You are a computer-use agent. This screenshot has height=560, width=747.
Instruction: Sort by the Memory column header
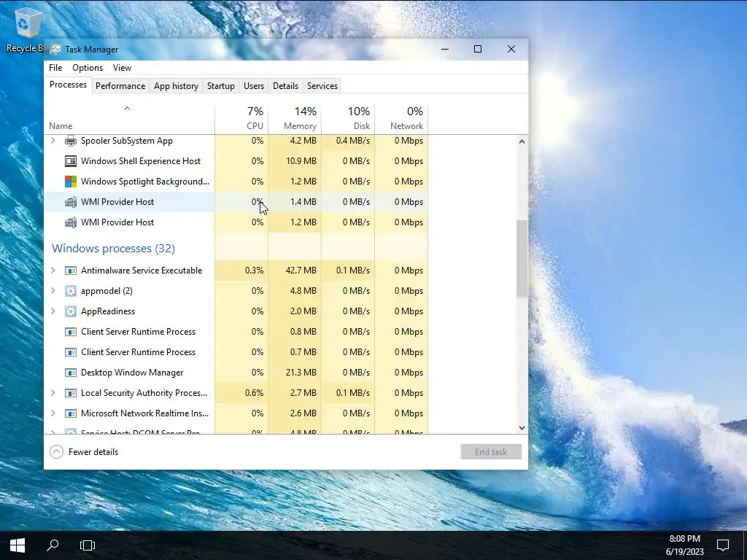tap(295, 119)
